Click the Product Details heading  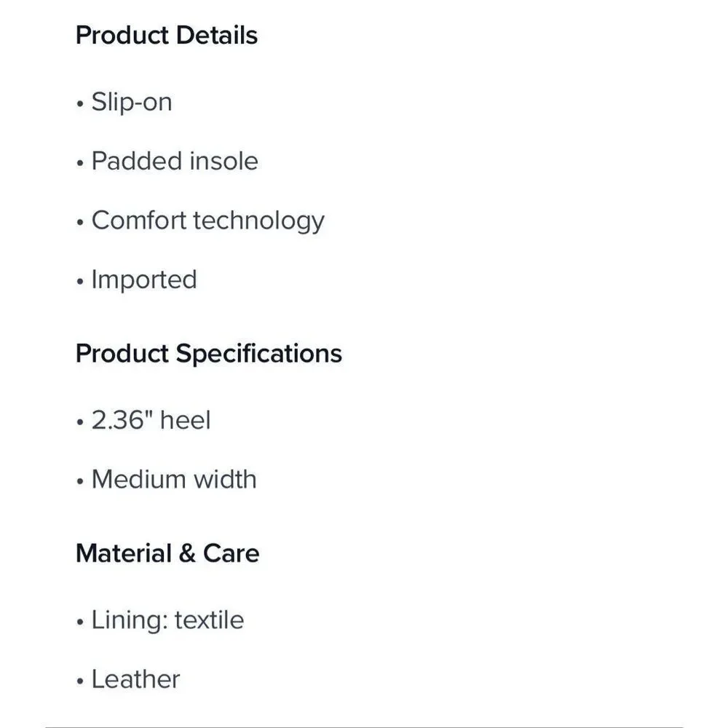(166, 35)
